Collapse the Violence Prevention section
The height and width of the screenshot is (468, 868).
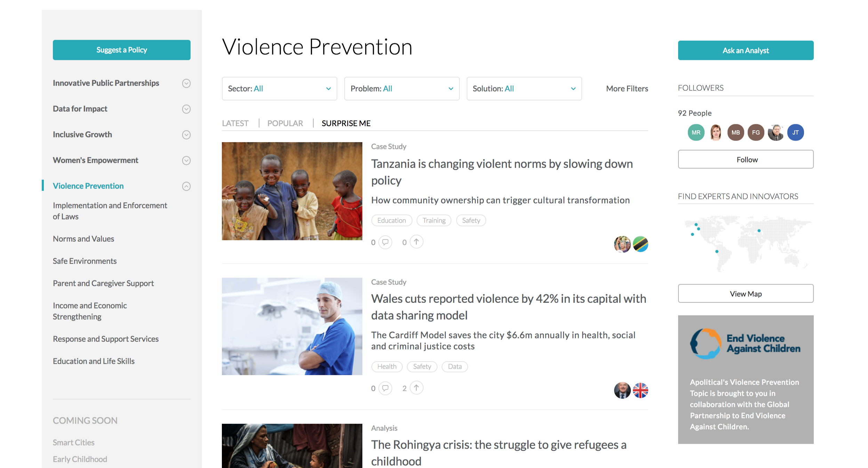[186, 186]
